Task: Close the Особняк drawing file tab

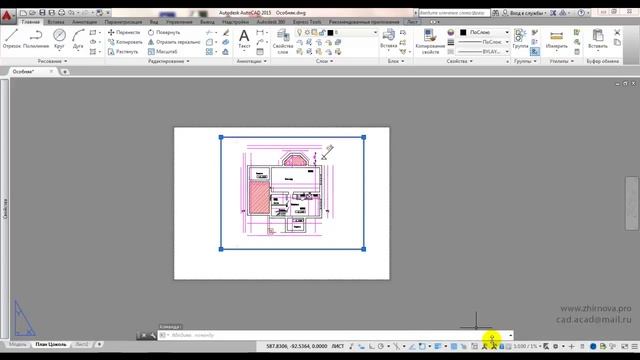Action: pos(51,72)
